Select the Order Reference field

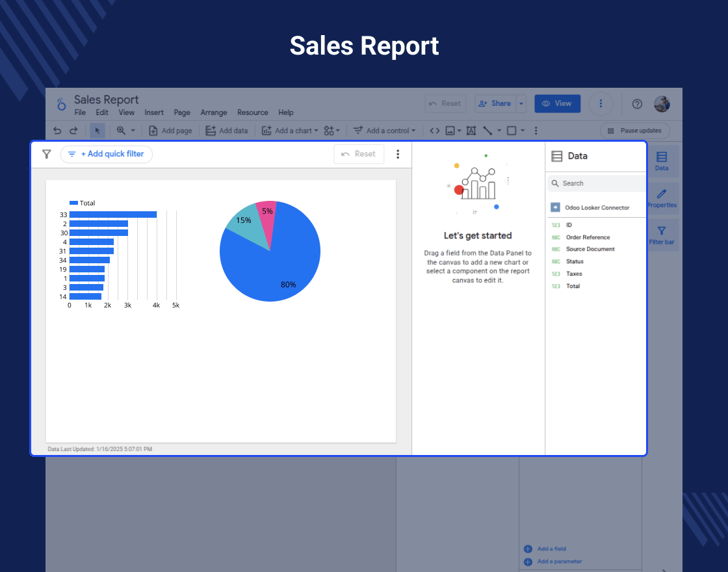588,237
